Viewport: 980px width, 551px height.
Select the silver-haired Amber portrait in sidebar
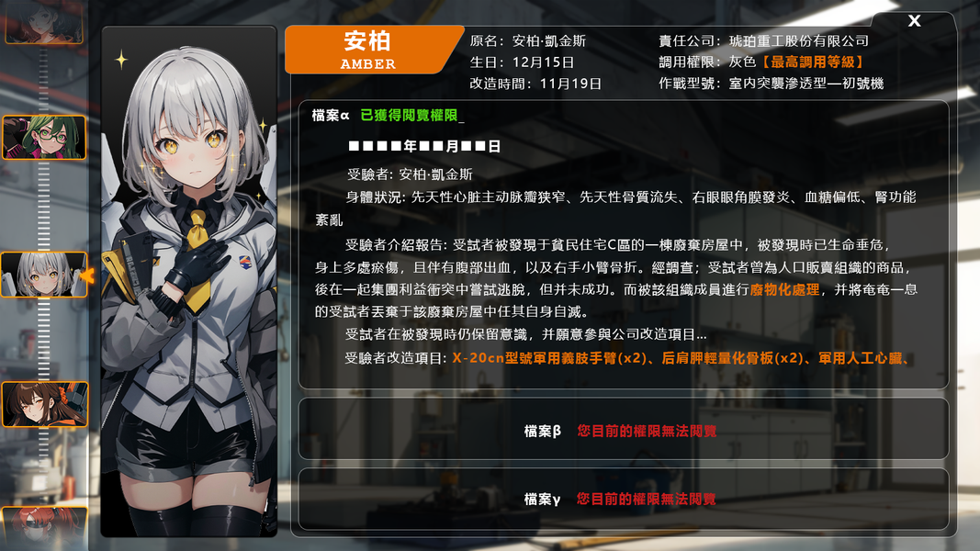click(44, 275)
